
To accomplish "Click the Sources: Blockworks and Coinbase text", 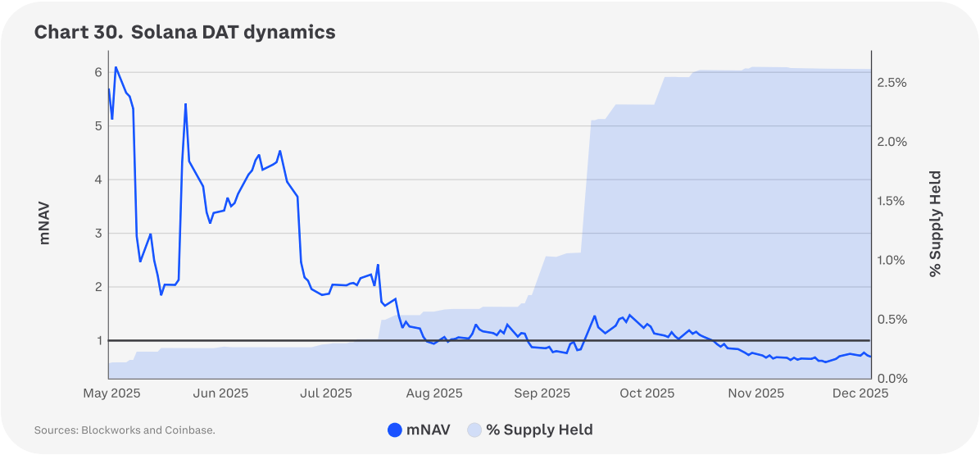I will (x=125, y=430).
